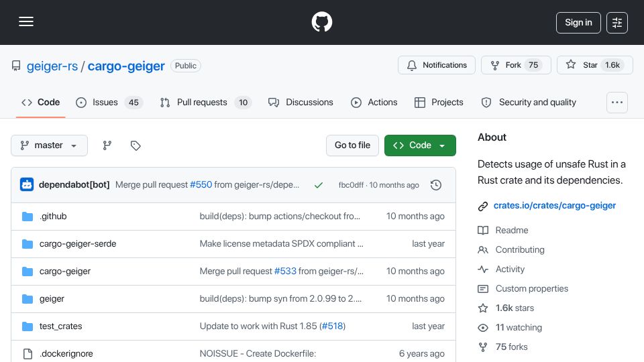Image resolution: width=644 pixels, height=362 pixels.
Task: Open the bump syn commit message
Action: (280, 299)
